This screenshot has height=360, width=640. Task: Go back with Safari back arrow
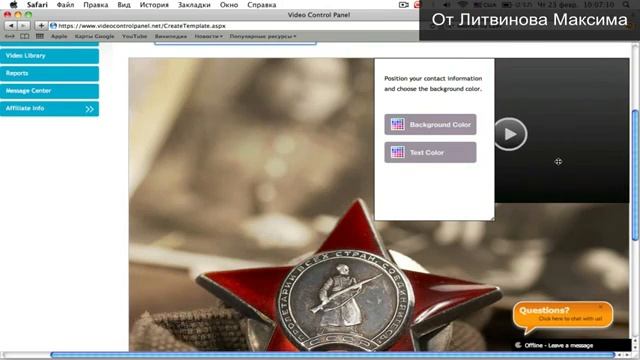[x=11, y=26]
